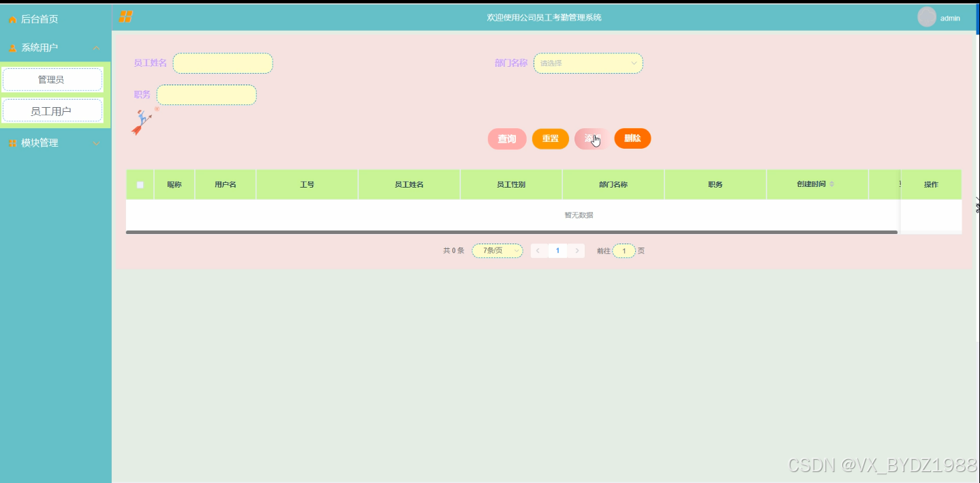
Task: Click the 员工姓名 column header
Action: (x=410, y=185)
